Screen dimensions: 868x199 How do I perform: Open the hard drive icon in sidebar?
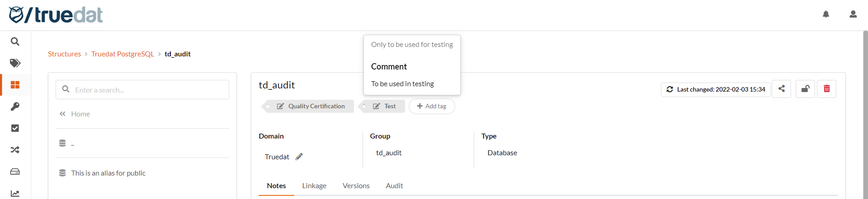pos(15,171)
